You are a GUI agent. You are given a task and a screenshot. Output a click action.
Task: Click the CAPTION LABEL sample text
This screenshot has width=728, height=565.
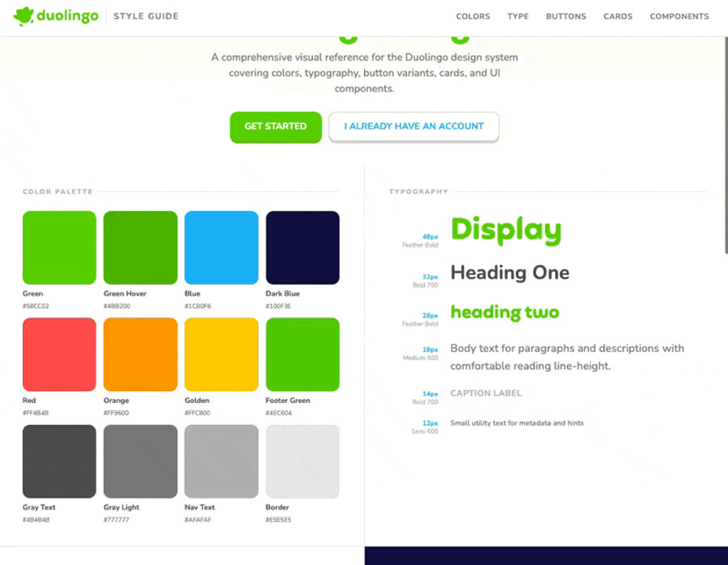tap(486, 393)
